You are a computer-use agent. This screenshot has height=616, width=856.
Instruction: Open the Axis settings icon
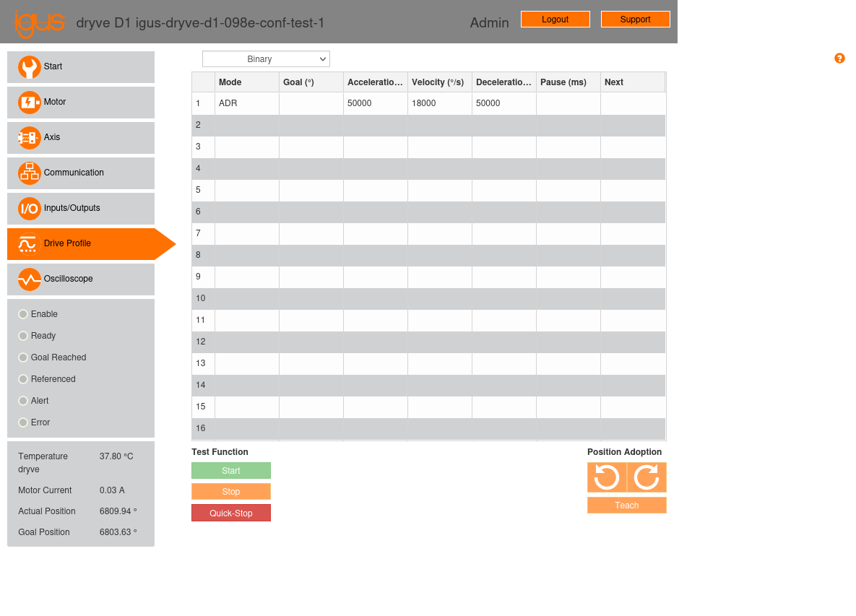(x=29, y=137)
